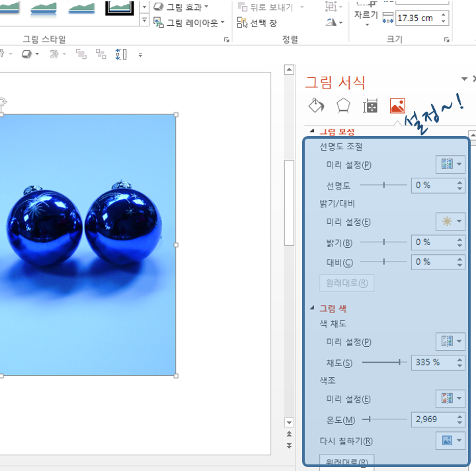476x471 pixels.
Task: Close the 그림 서식 pane
Action: click(473, 79)
